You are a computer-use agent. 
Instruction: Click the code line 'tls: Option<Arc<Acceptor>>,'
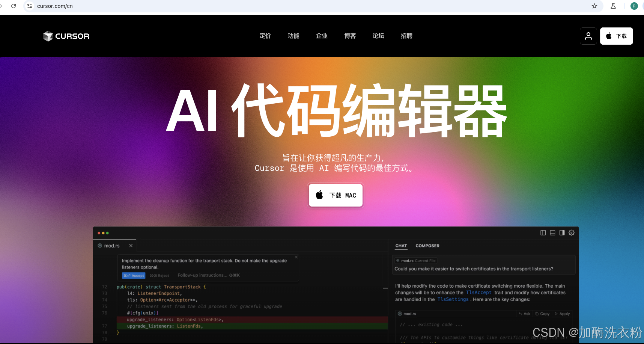coord(163,300)
